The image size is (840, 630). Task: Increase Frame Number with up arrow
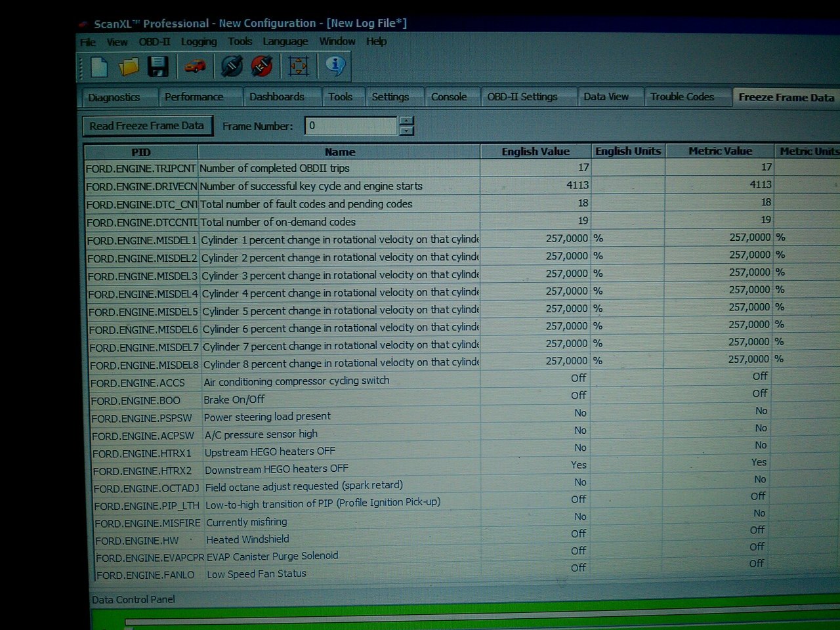(406, 121)
